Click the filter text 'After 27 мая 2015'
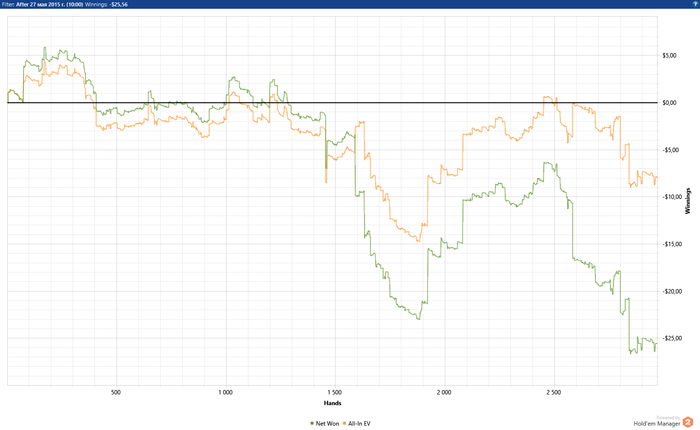The height and width of the screenshot is (430, 700). click(x=37, y=4)
